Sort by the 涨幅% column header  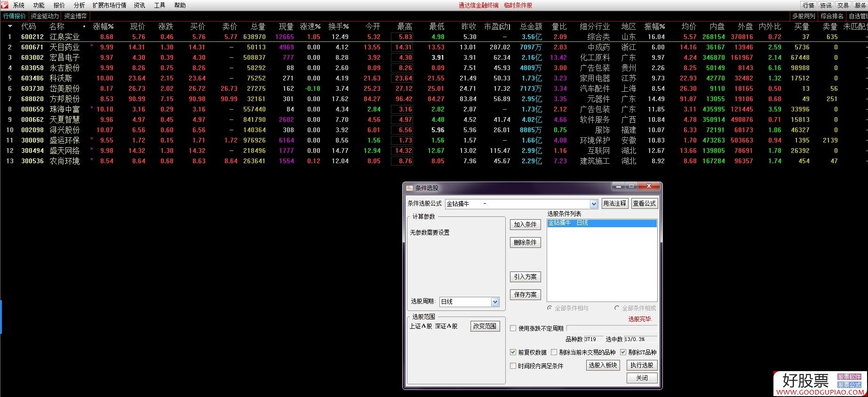[104, 27]
